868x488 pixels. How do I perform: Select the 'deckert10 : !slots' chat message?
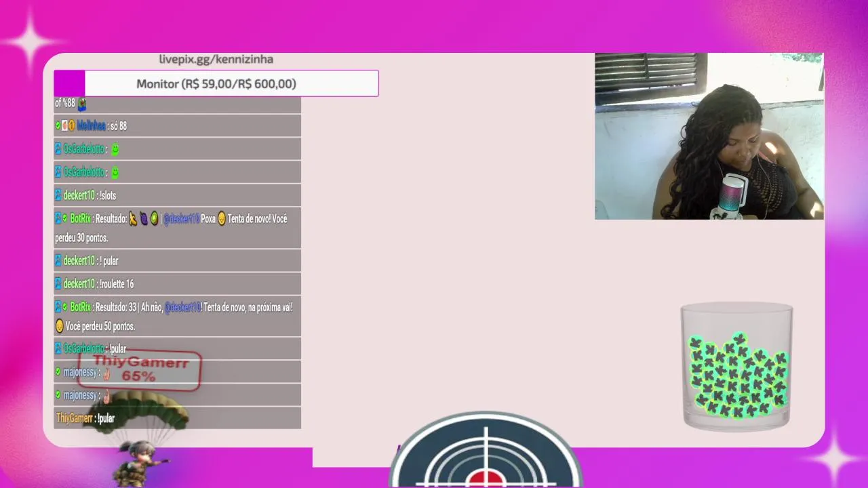coord(177,195)
